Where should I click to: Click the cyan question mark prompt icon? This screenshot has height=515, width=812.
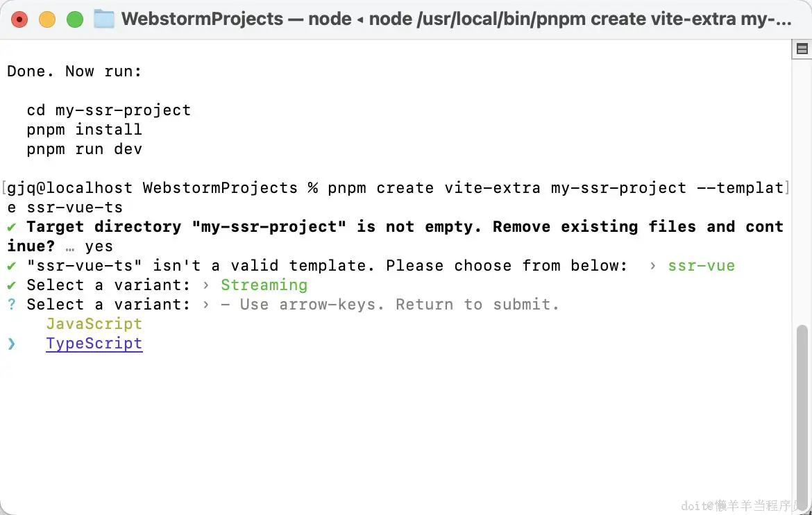[11, 304]
